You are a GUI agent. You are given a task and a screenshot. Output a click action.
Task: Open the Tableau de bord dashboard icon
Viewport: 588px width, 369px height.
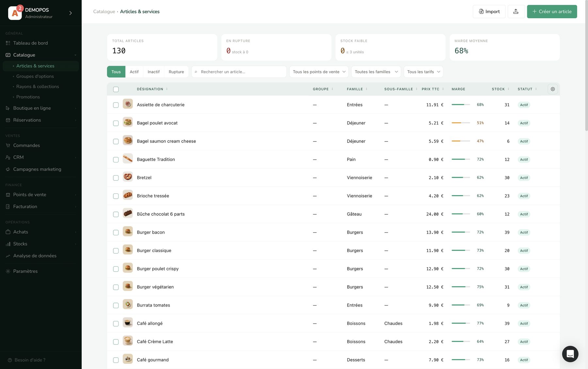[x=8, y=43]
